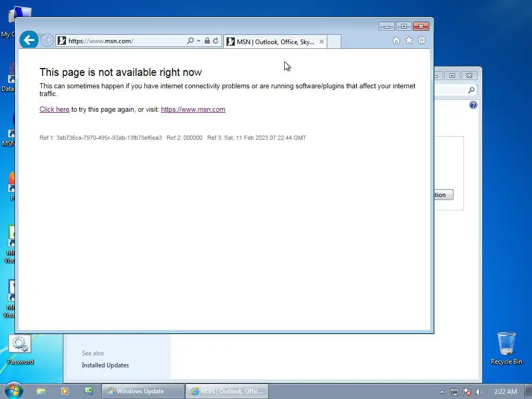Click the Show desktop strip beside clock
The image size is (532, 399).
(x=528, y=391)
